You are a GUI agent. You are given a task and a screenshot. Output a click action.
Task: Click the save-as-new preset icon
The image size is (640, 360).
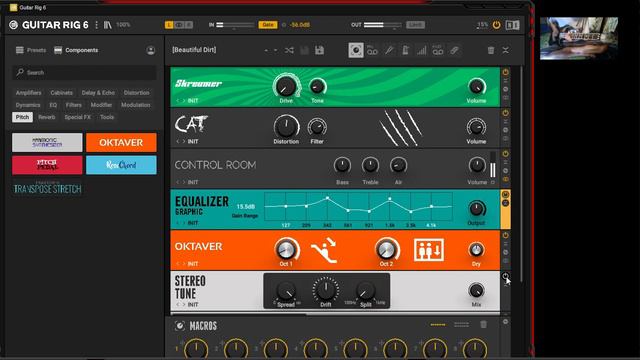[x=319, y=50]
